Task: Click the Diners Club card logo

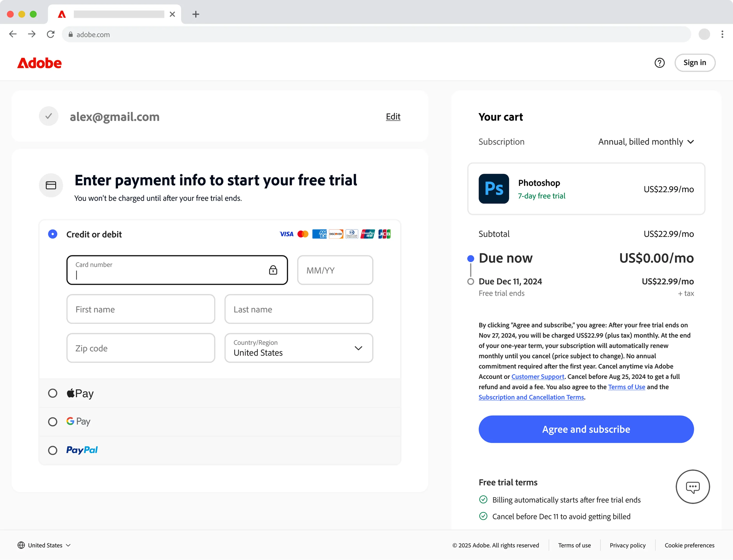Action: (352, 234)
